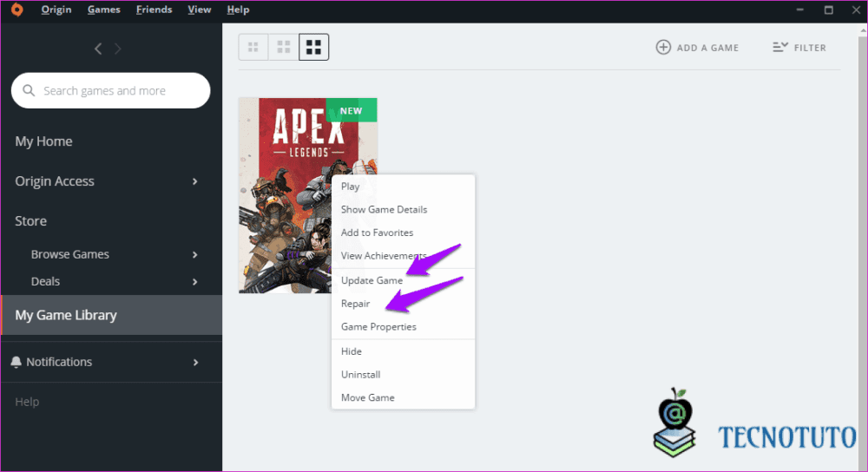
Task: Minimize the Origin window
Action: 800,10
